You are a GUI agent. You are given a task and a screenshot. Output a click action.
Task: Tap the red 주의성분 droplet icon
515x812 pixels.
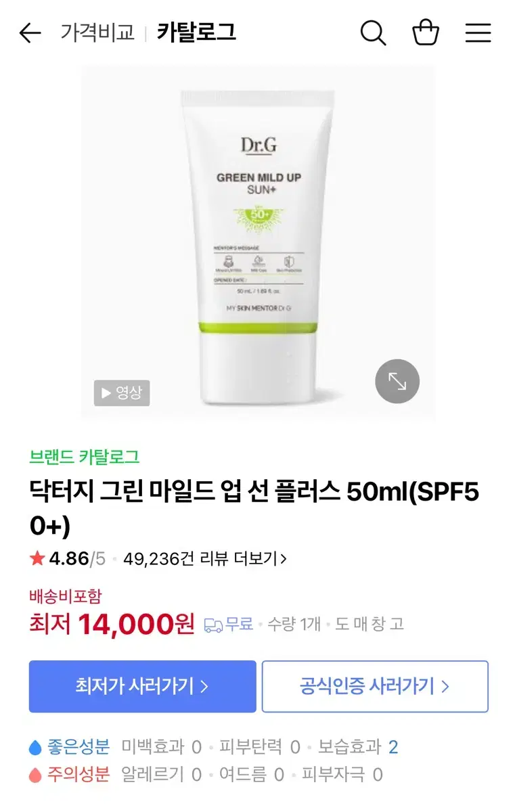pyautogui.click(x=35, y=775)
